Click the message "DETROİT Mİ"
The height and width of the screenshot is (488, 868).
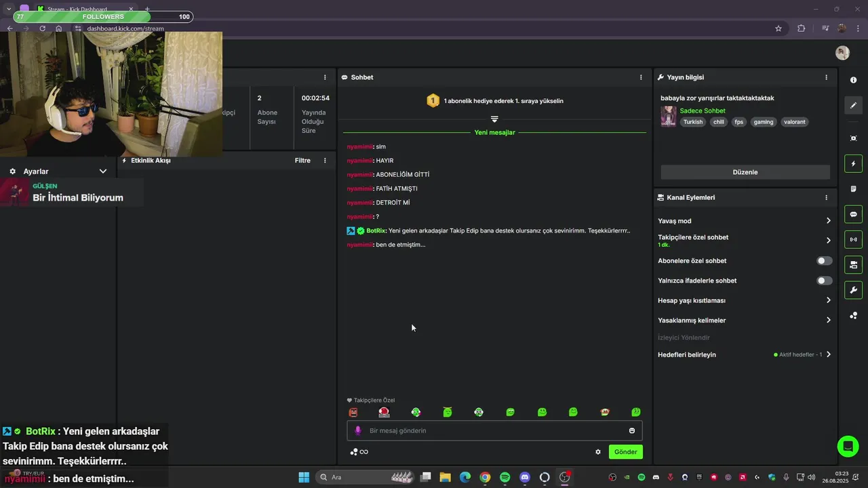(x=393, y=203)
